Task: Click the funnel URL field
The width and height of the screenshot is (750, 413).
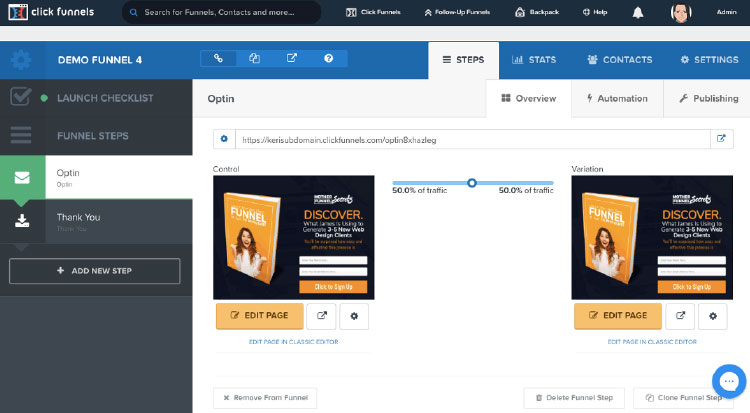Action: [473, 139]
